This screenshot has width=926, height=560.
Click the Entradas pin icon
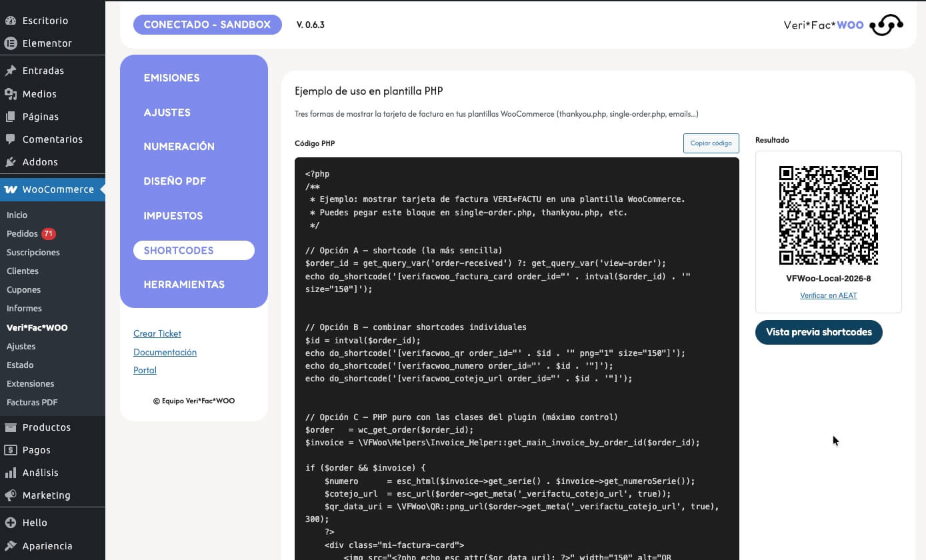[x=11, y=71]
